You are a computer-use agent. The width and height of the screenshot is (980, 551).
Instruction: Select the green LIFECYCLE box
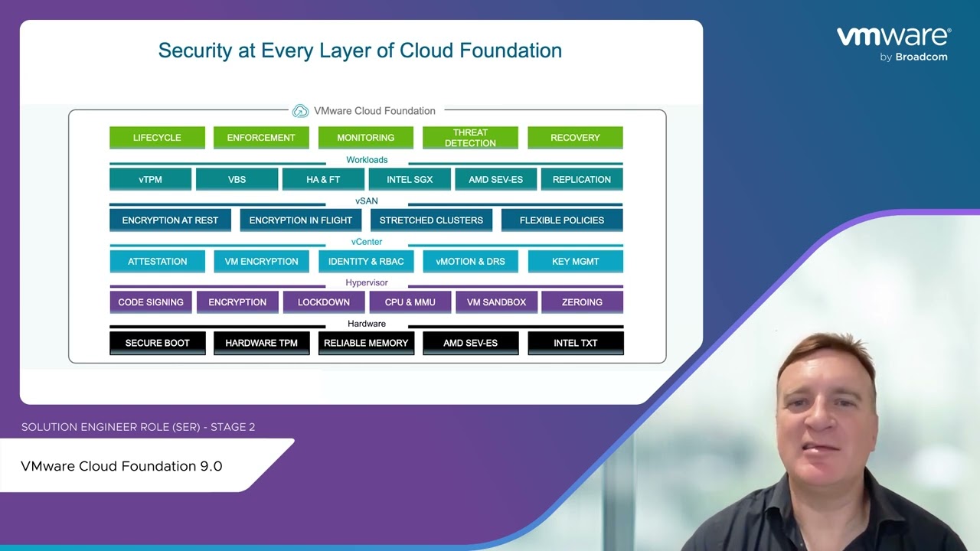[x=157, y=138]
